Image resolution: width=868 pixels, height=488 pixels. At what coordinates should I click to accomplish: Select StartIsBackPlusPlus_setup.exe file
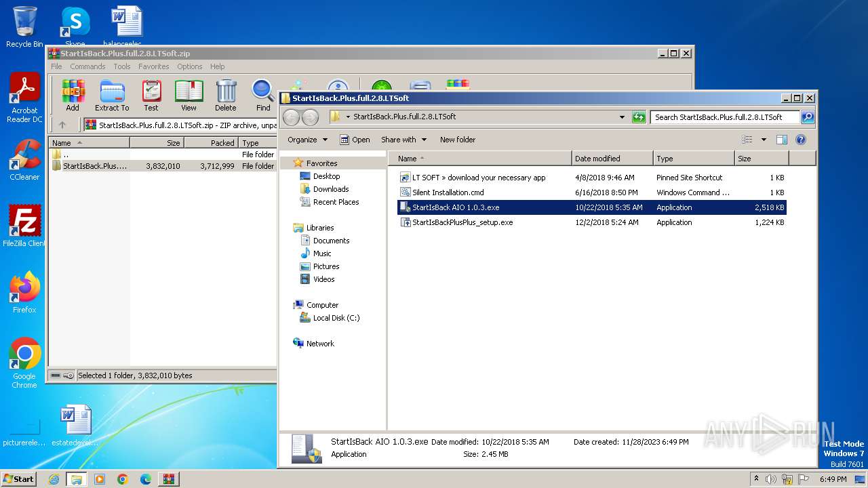(x=592, y=222)
